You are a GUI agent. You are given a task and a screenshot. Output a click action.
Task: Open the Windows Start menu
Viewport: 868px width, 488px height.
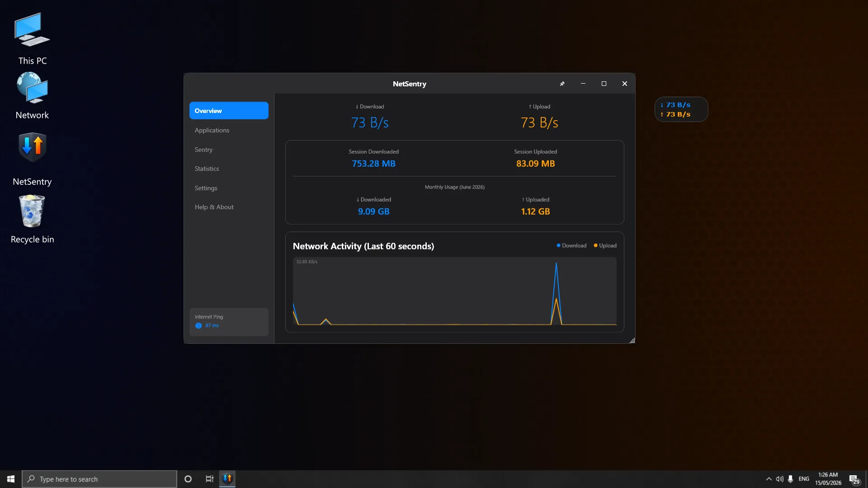click(11, 479)
